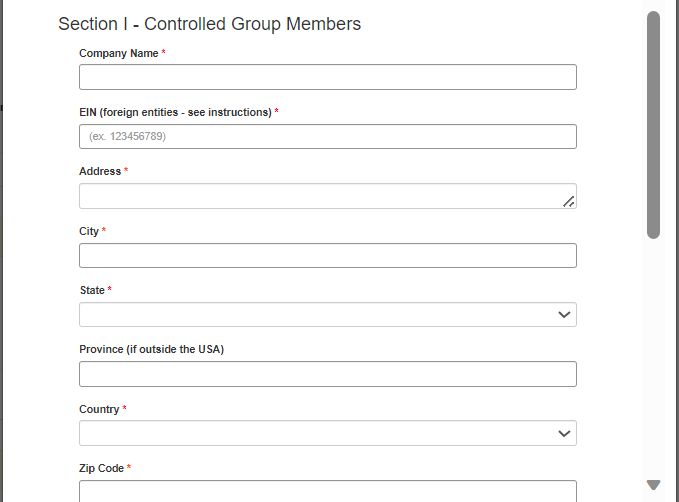Expand the State dropdown chevron
The width and height of the screenshot is (679, 502).
[x=565, y=315]
